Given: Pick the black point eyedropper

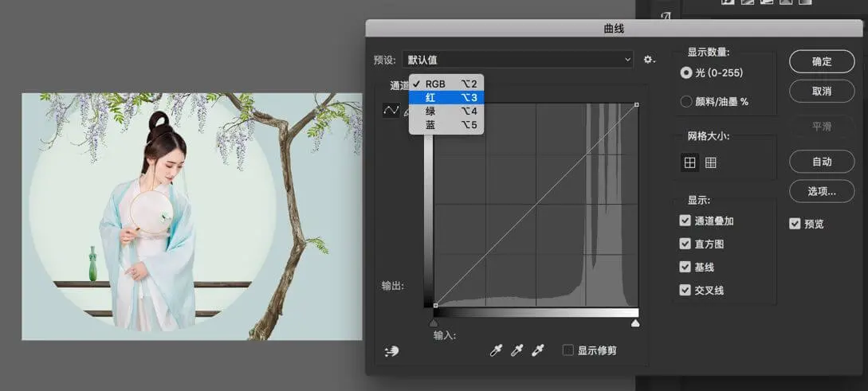Looking at the screenshot, I should [x=496, y=350].
